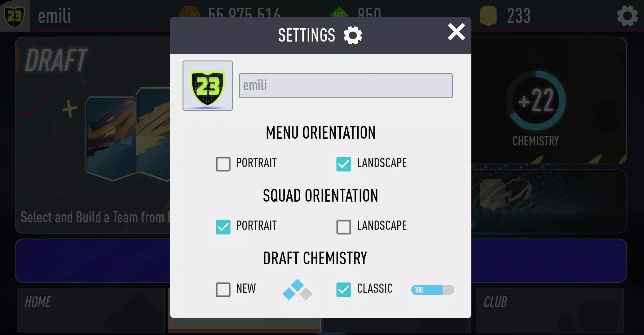Click the top-left FUT 23 app badge icon
Image resolution: width=644 pixels, height=335 pixels.
[15, 16]
